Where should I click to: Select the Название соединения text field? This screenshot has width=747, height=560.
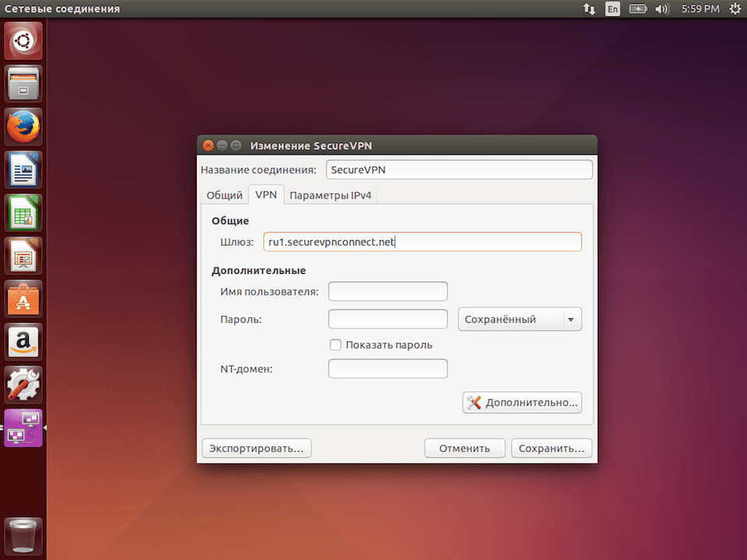click(x=458, y=170)
